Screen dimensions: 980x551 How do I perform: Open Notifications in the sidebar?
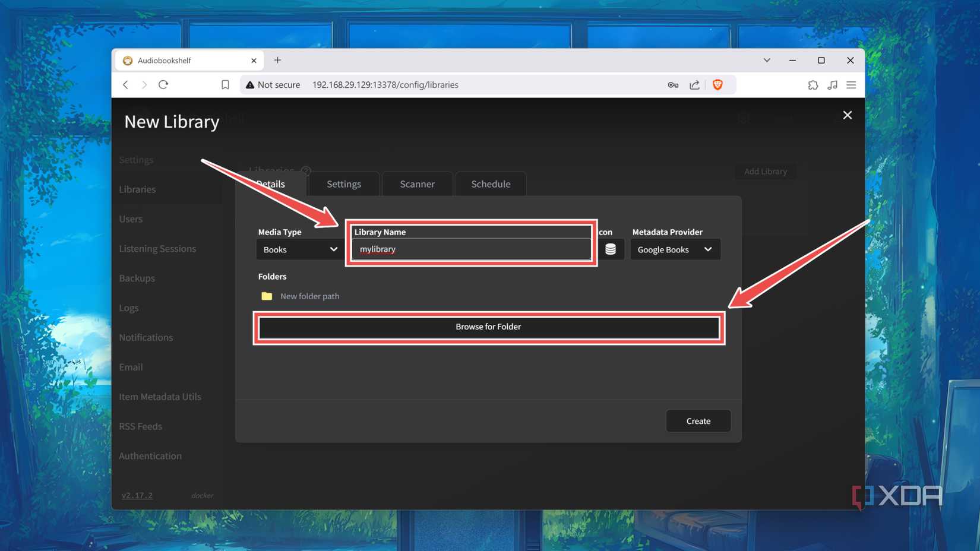146,337
